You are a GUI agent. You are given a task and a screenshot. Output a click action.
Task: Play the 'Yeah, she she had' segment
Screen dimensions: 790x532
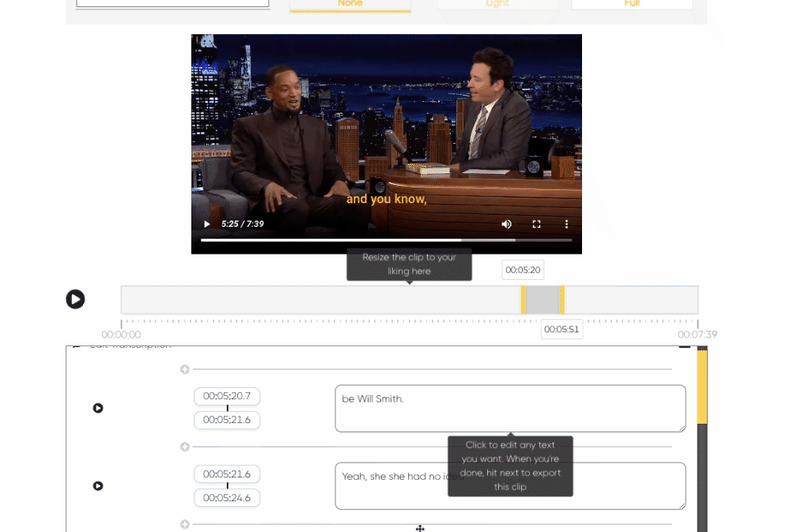click(98, 485)
